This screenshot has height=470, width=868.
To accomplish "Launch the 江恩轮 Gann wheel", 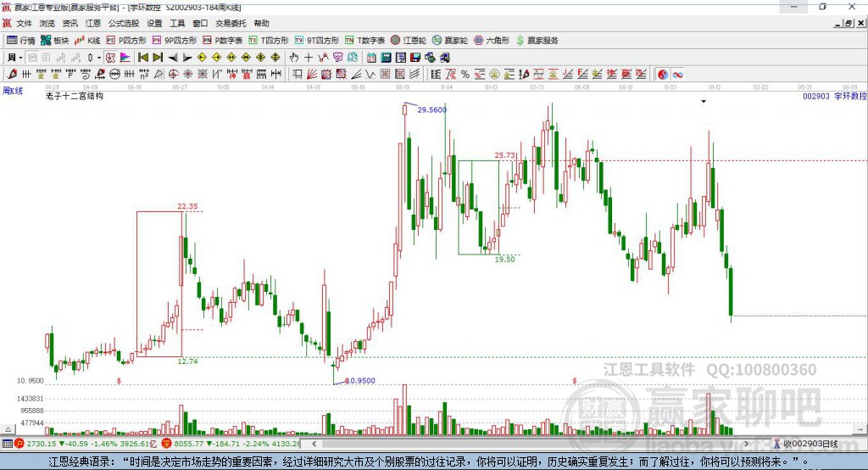I will pos(409,41).
